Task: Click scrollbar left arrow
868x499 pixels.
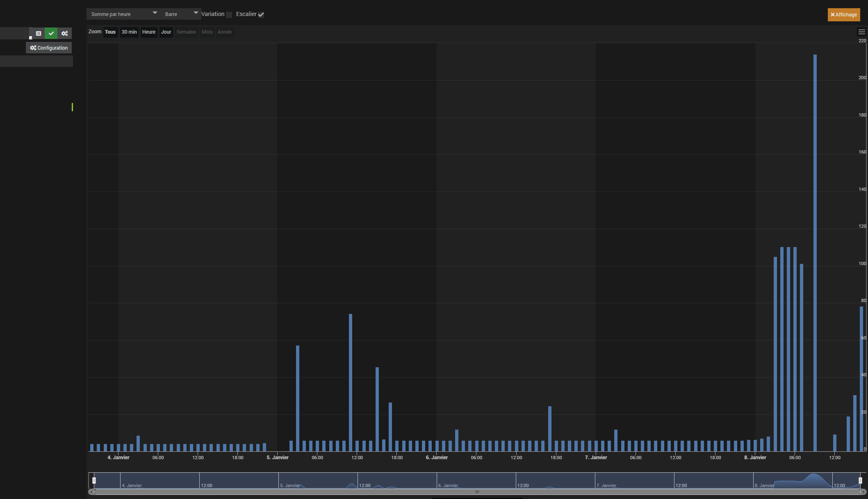Action: [91, 492]
